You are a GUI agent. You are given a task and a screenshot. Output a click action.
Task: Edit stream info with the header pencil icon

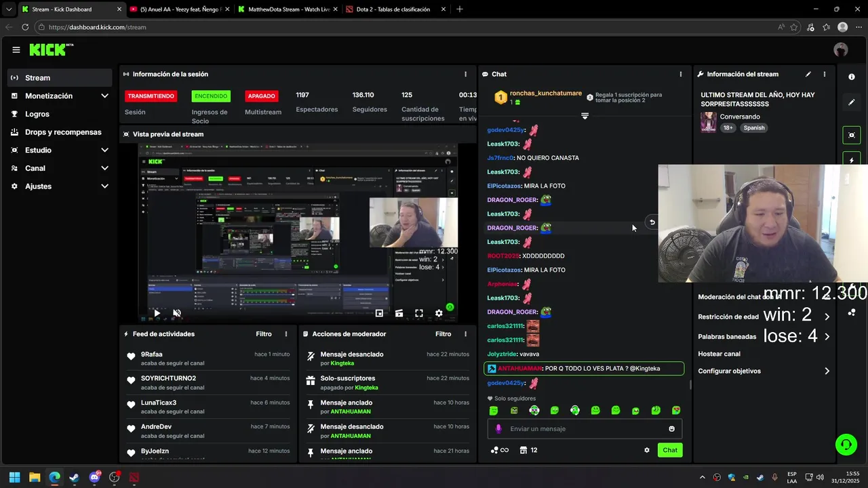coord(808,74)
